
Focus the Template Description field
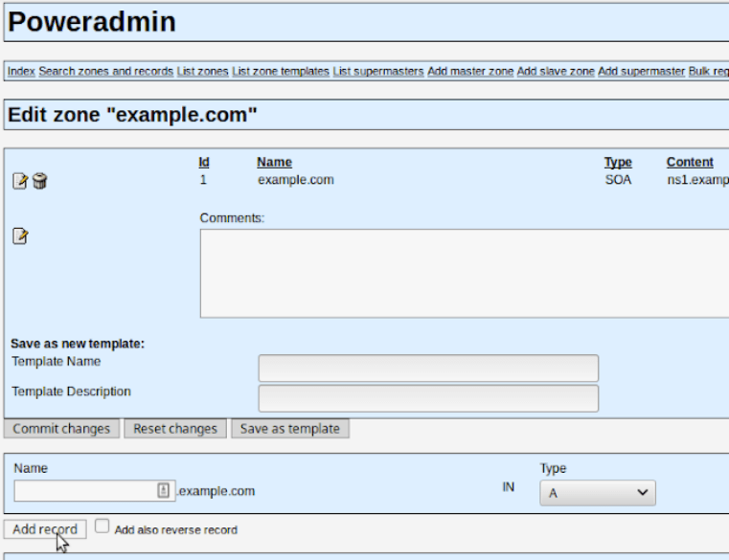point(428,398)
